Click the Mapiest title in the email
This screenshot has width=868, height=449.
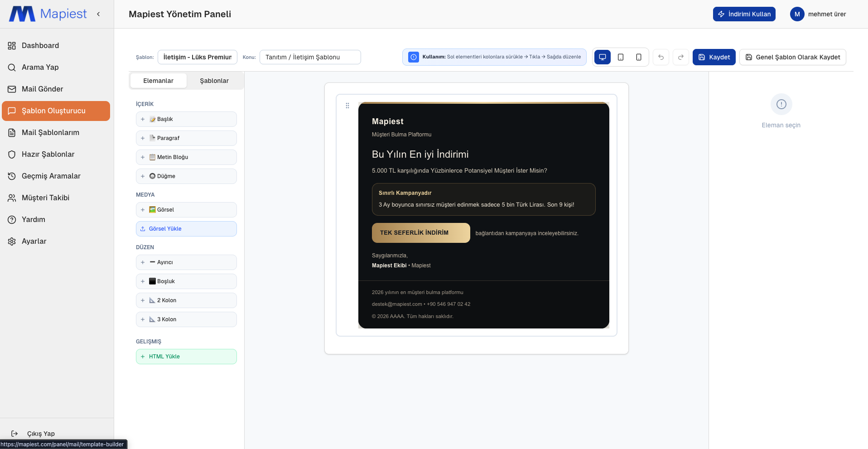[x=388, y=121]
